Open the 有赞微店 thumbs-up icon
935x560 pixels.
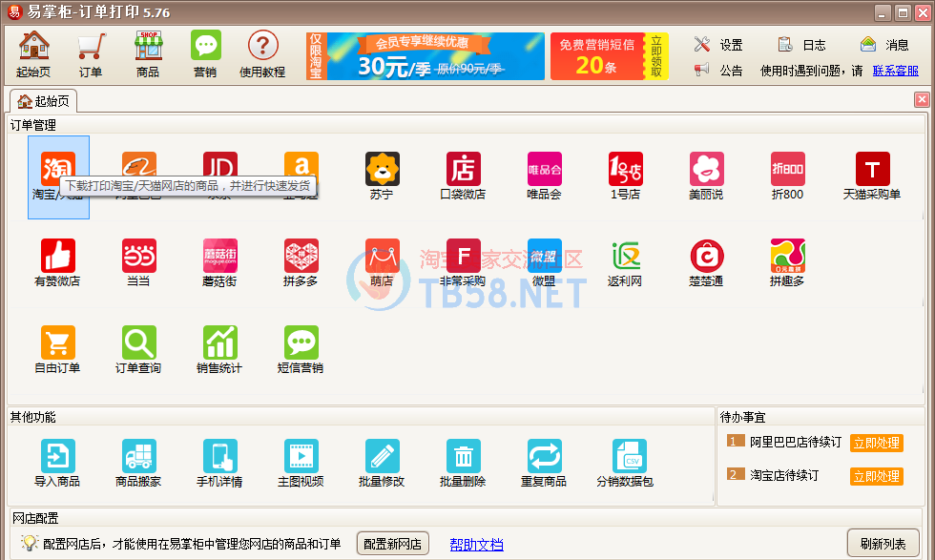(58, 263)
